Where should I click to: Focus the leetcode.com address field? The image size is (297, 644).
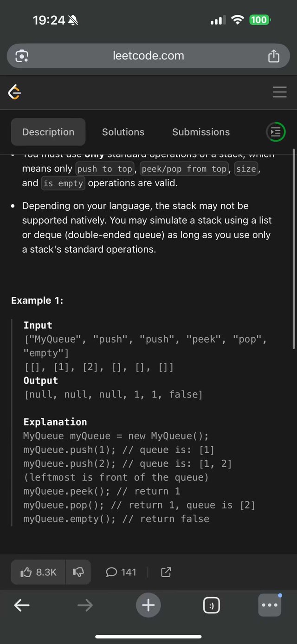pyautogui.click(x=148, y=56)
